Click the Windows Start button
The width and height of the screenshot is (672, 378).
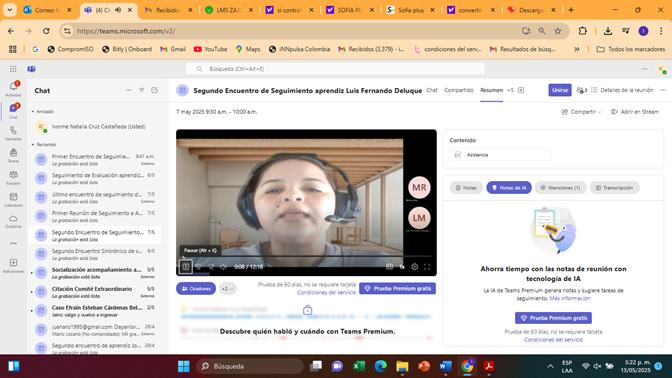pyautogui.click(x=183, y=366)
